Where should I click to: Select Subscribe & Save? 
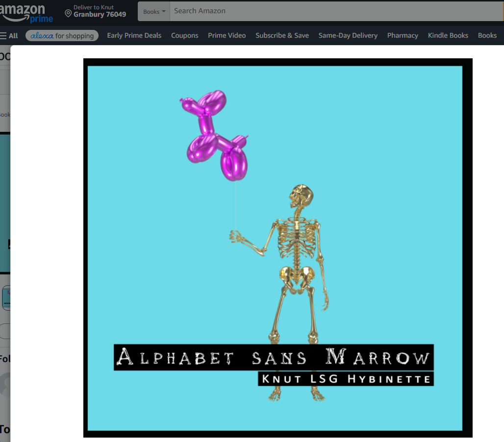(282, 36)
